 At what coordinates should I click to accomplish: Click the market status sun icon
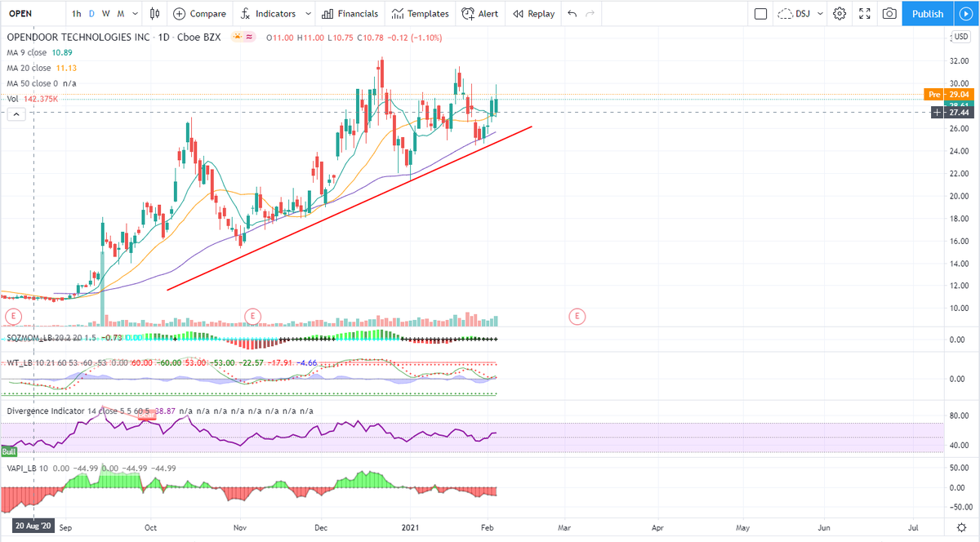[238, 38]
